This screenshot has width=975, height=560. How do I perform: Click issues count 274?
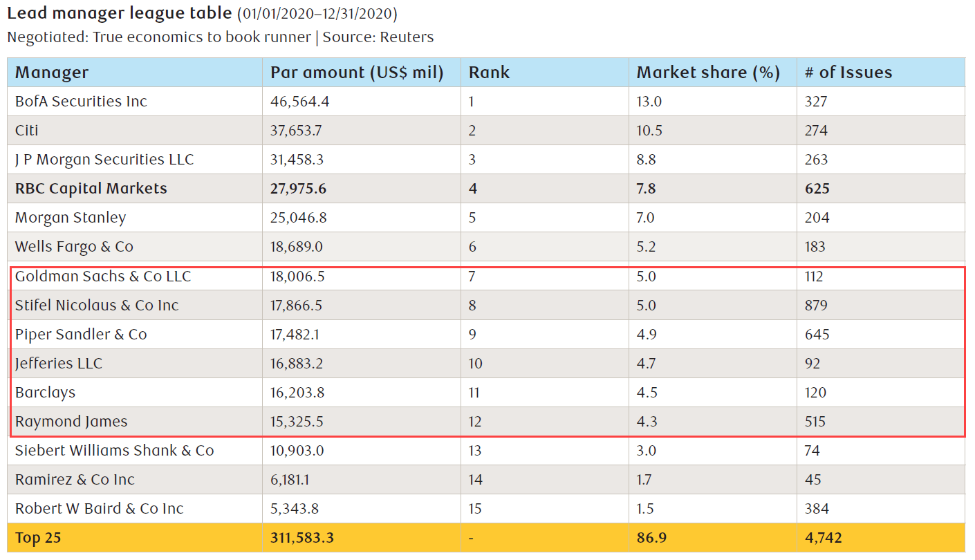816,131
